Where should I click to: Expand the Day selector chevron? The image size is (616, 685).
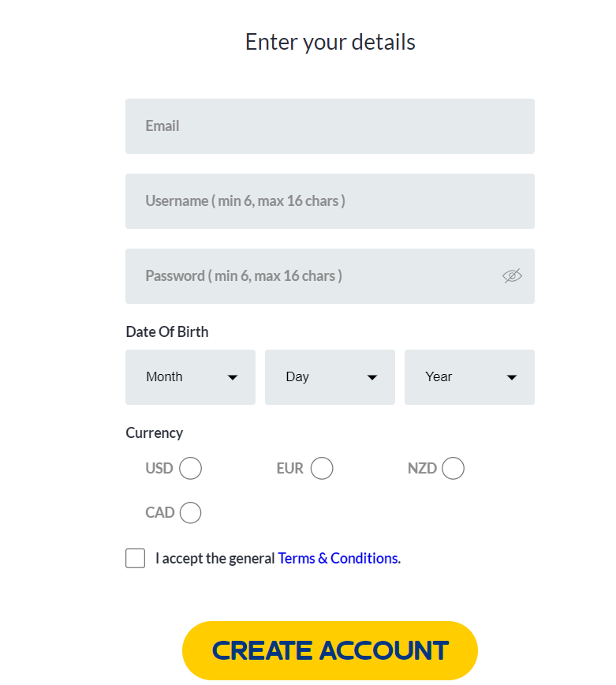372,377
